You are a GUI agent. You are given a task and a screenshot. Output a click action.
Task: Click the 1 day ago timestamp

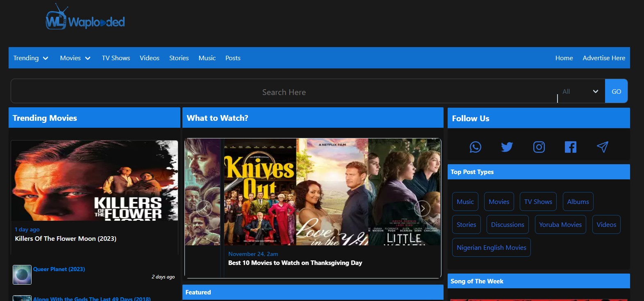[x=27, y=229]
